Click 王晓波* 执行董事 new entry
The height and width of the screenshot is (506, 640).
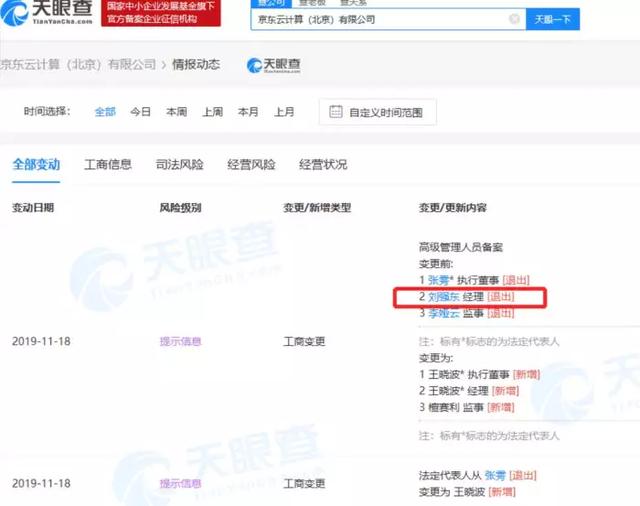(x=480, y=374)
